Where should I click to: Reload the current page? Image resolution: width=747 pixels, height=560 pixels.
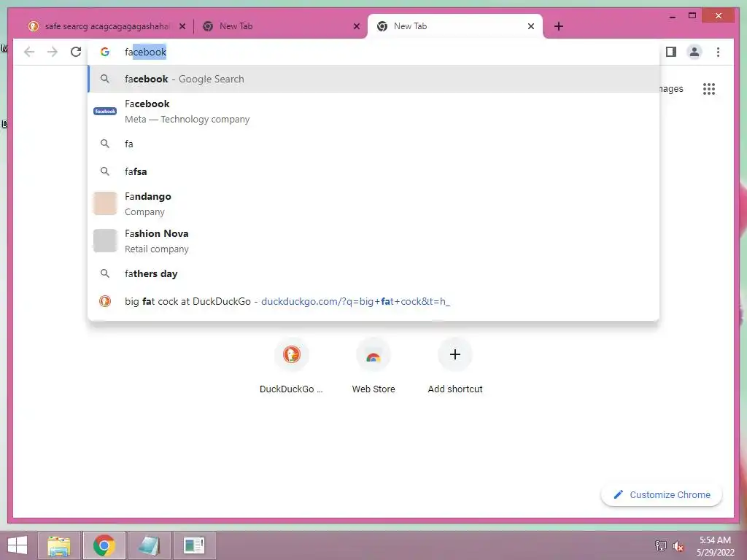tap(76, 52)
